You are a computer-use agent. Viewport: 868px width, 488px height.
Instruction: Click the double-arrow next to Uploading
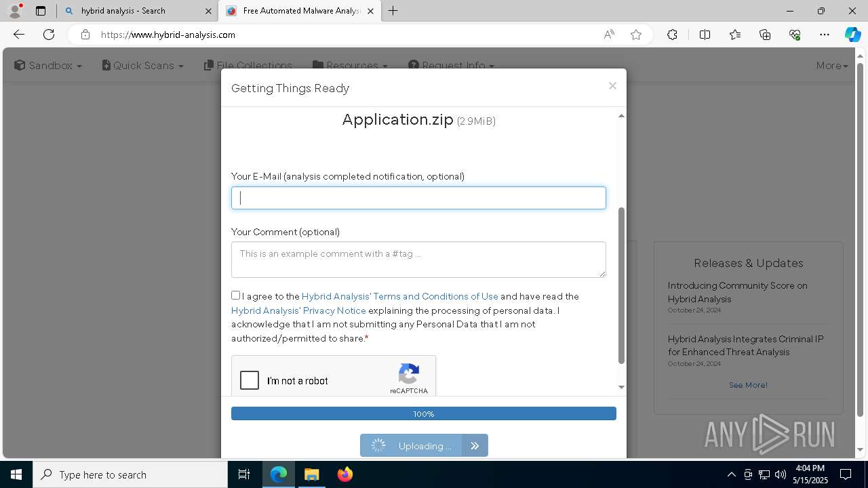(x=475, y=445)
